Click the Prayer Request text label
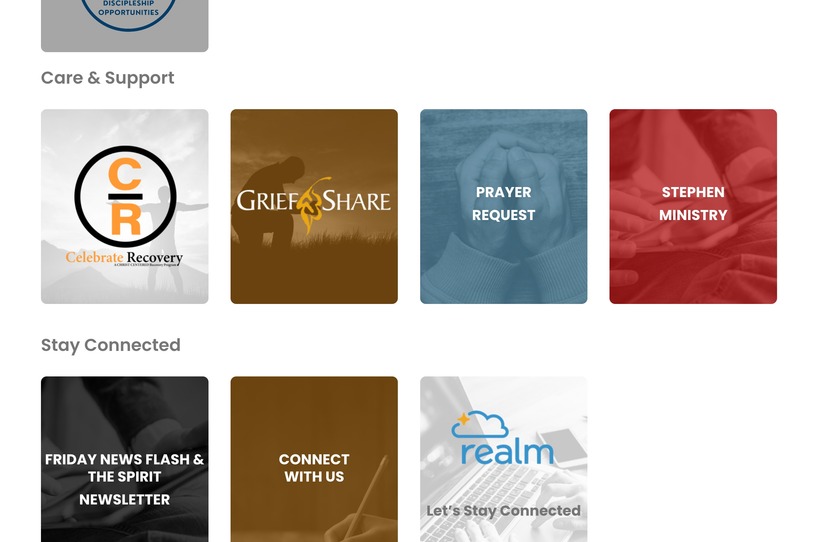This screenshot has height=542, width=818. (503, 203)
